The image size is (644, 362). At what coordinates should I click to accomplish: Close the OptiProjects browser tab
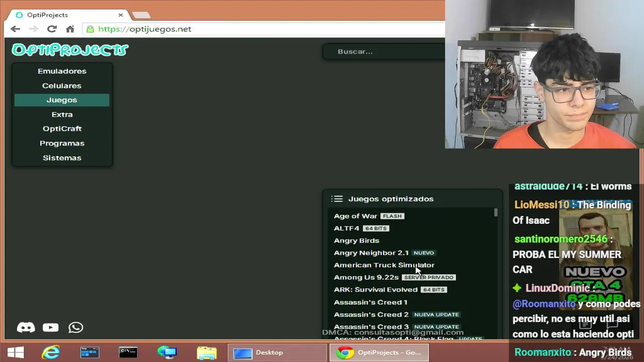coord(120,15)
